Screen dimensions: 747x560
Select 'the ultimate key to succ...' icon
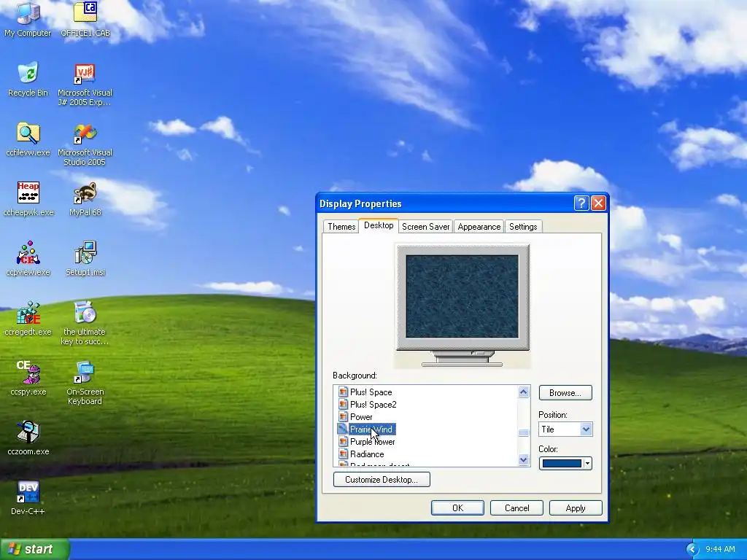85,323
